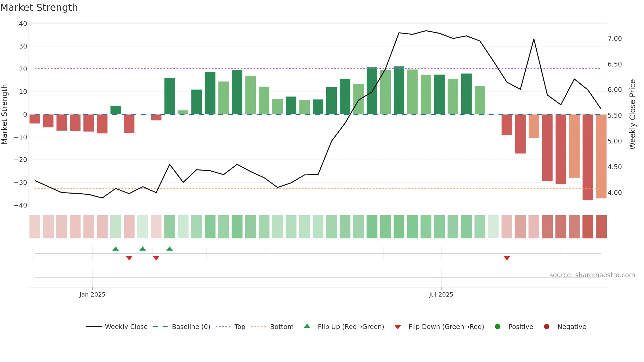This screenshot has width=644, height=362.
Task: Click the Market Strength vertical axis title
Action: (x=4, y=114)
